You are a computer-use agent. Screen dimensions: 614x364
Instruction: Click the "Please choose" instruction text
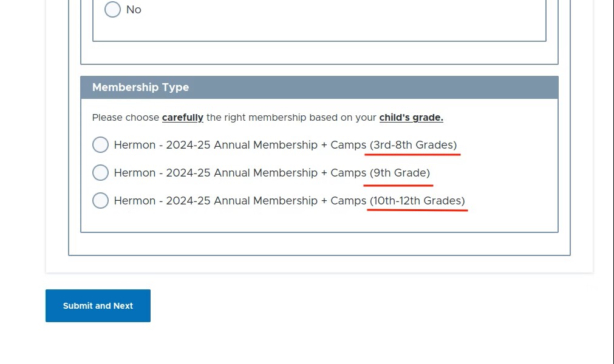tap(126, 118)
